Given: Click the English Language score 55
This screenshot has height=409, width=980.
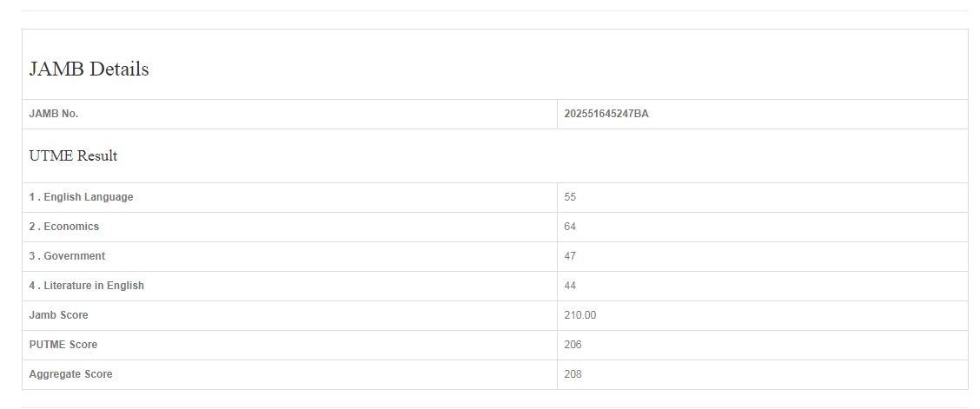Looking at the screenshot, I should coord(570,197).
